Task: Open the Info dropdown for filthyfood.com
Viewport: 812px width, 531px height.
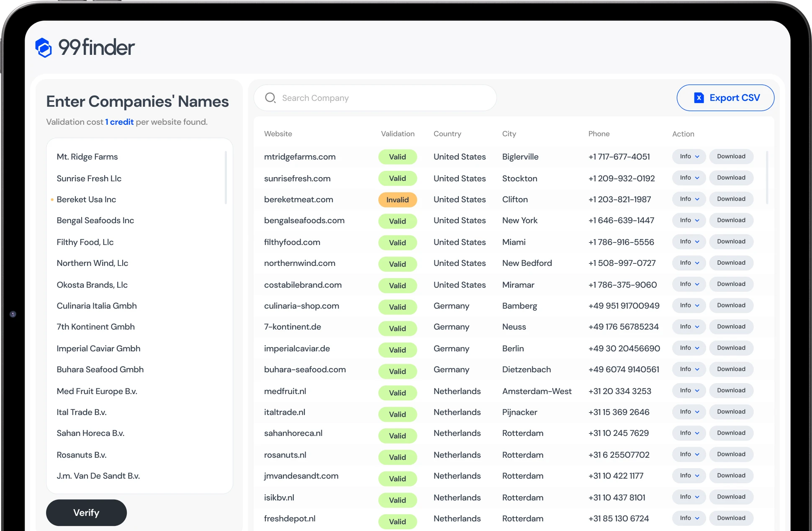Action: point(689,242)
